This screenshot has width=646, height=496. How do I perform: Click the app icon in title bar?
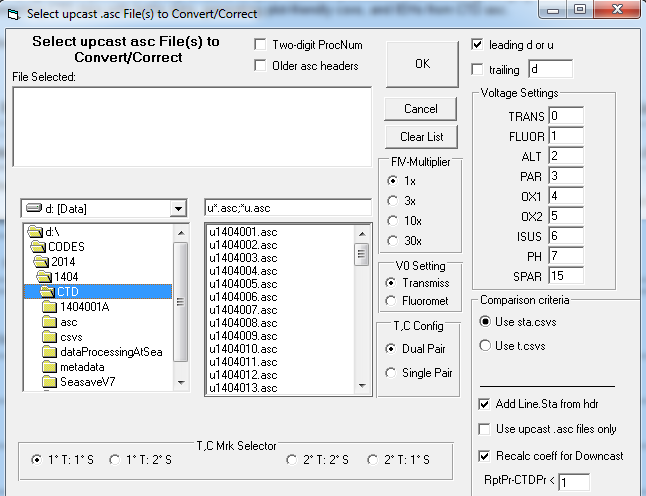pyautogui.click(x=12, y=14)
